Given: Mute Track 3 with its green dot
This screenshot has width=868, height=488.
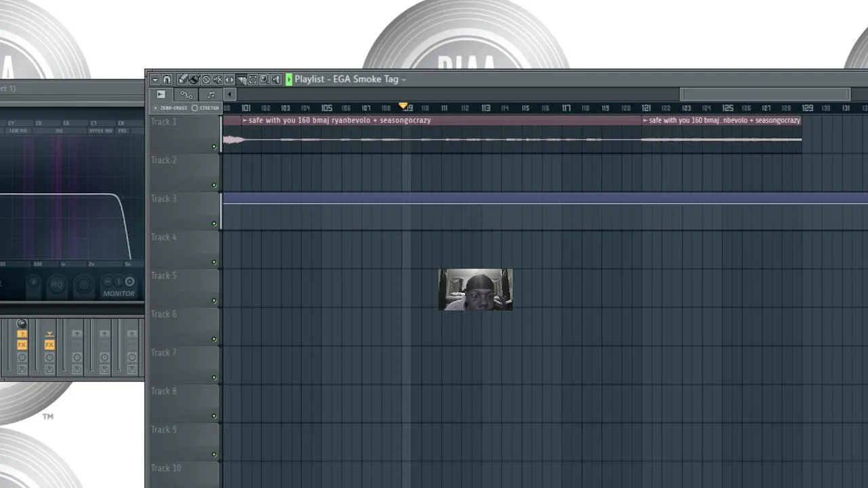Looking at the screenshot, I should [x=214, y=224].
